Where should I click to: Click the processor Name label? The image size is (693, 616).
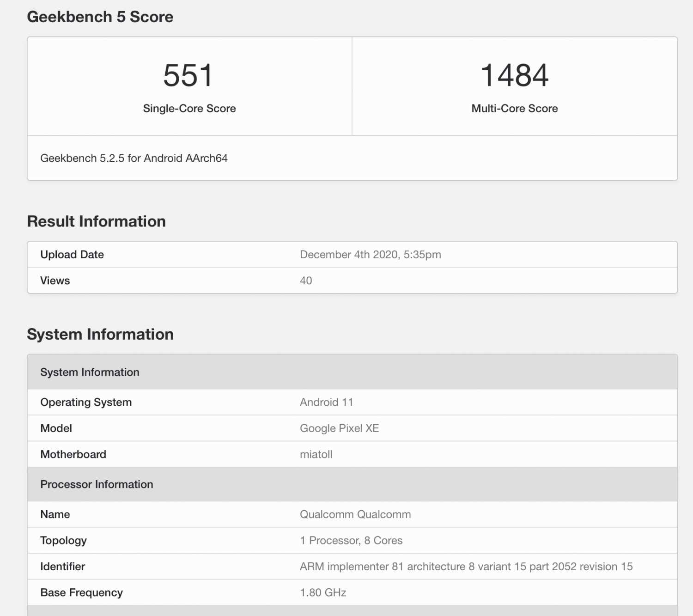pyautogui.click(x=55, y=514)
